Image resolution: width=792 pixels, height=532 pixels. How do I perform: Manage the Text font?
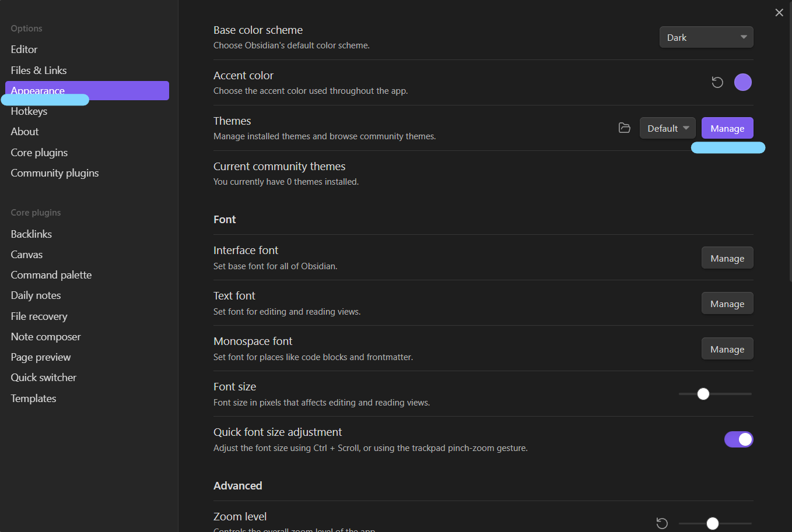coord(727,304)
